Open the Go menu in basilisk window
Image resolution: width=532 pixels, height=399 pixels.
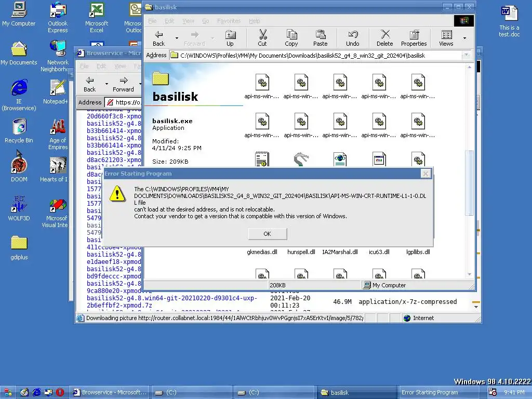click(206, 21)
